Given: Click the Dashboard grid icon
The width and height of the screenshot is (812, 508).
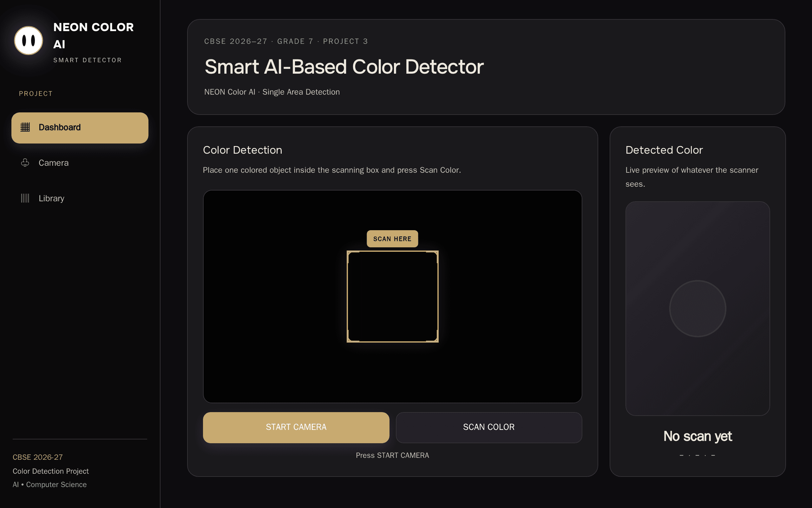Looking at the screenshot, I should (x=25, y=127).
